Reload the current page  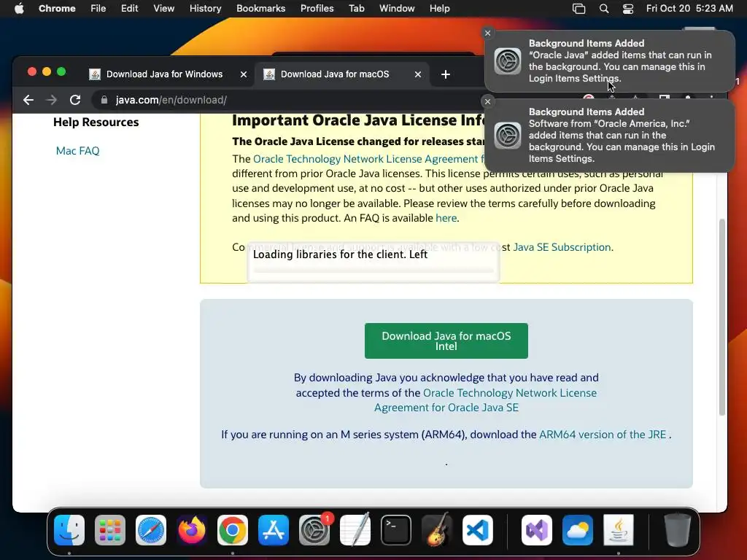point(75,100)
